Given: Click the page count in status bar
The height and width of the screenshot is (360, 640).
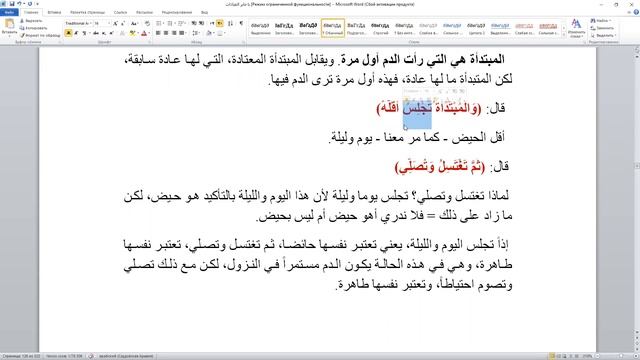Looking at the screenshot, I should 21,356.
